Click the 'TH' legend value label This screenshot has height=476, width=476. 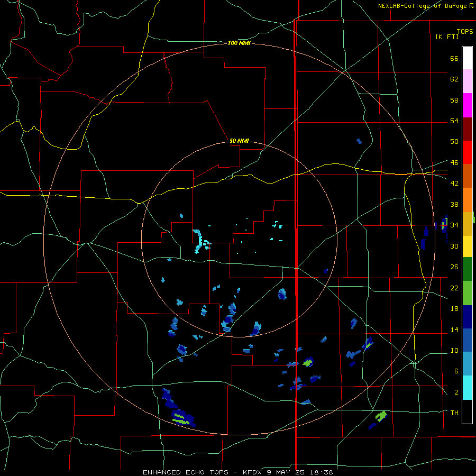(454, 413)
